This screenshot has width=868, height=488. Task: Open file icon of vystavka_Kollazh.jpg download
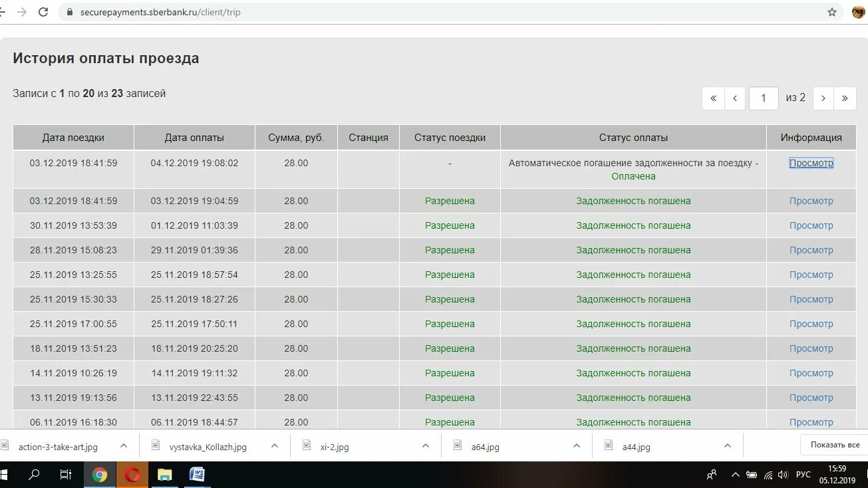pos(156,446)
